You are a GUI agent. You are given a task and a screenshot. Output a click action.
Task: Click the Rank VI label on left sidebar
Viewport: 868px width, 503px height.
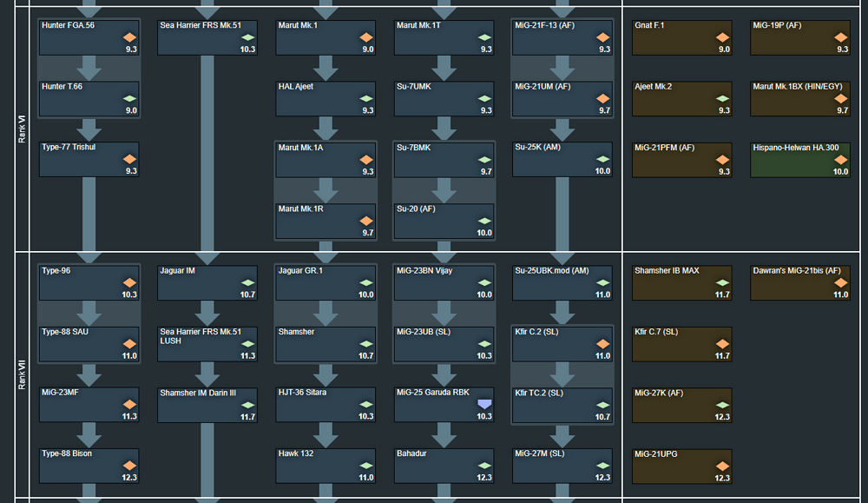(23, 129)
